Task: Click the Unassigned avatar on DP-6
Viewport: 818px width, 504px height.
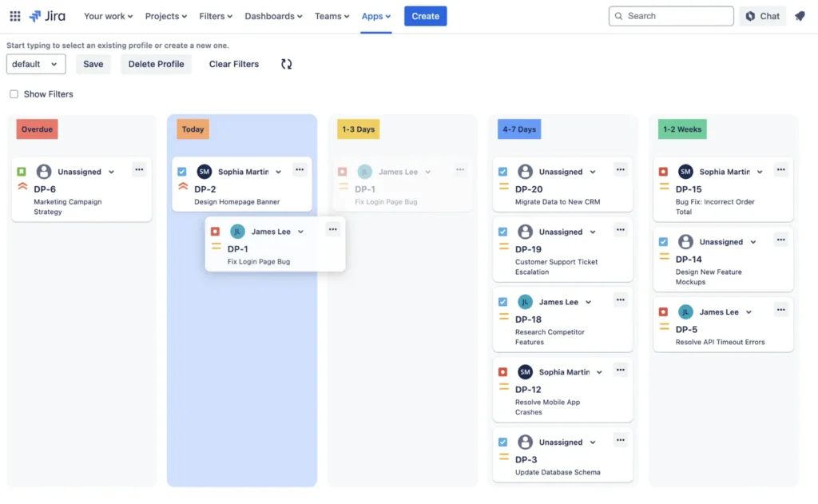Action: tap(44, 172)
